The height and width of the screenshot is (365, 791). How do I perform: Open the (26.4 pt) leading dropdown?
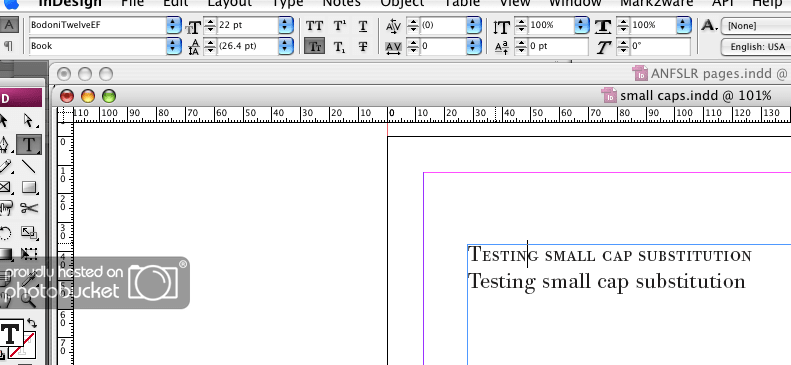coord(286,46)
